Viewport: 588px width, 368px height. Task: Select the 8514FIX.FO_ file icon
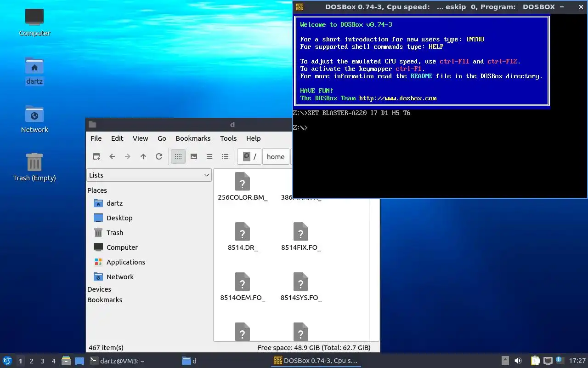(x=301, y=231)
